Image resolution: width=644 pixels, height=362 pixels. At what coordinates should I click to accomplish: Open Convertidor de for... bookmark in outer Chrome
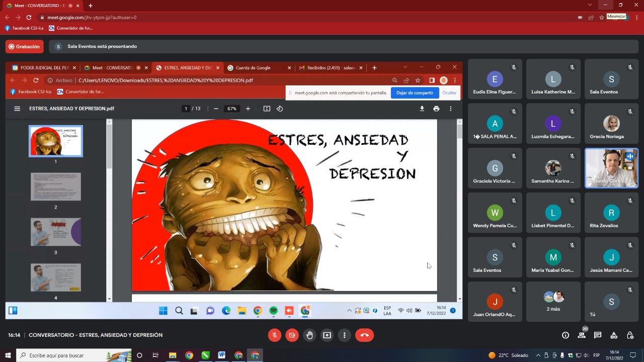point(71,28)
